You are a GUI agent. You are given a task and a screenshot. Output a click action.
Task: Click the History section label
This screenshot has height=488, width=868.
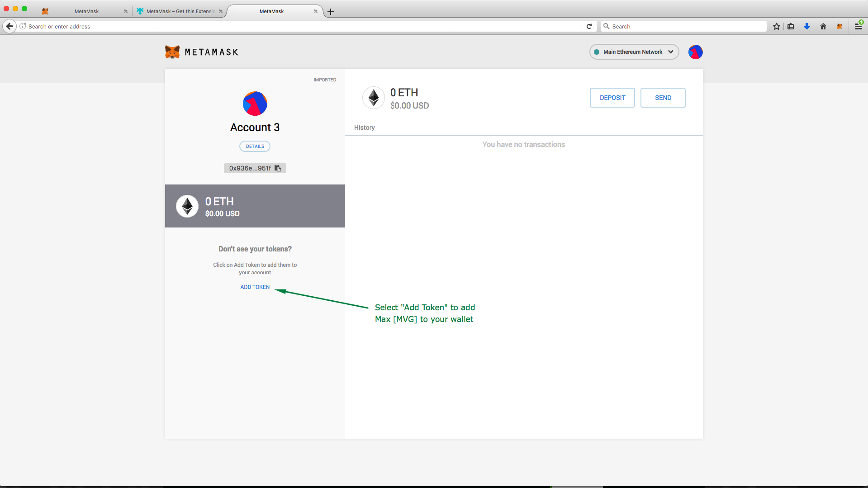click(x=365, y=128)
